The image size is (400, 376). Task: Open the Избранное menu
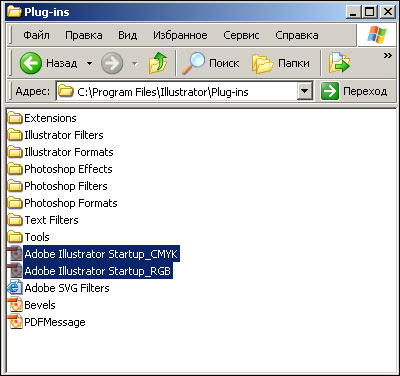point(180,35)
